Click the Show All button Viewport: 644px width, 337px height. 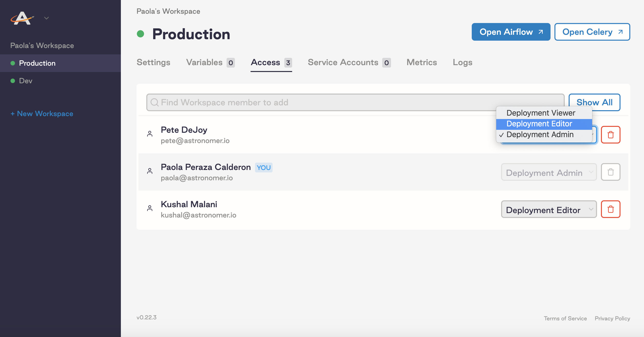[595, 102]
